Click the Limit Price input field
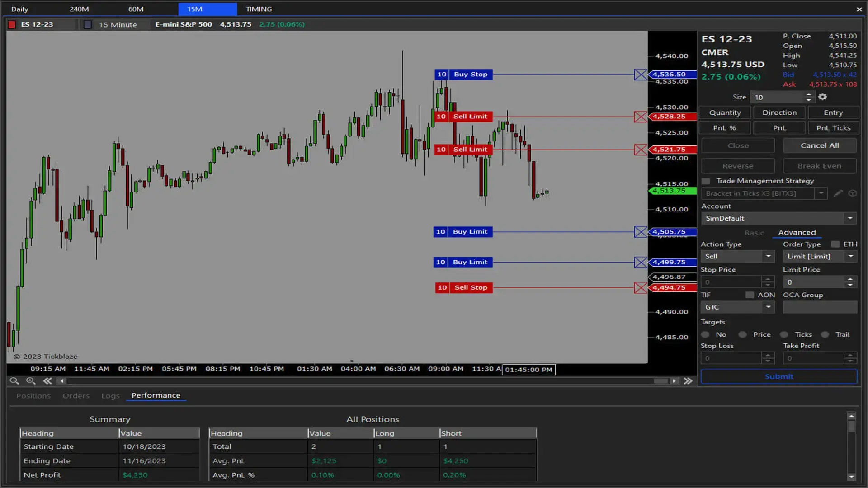 point(814,282)
